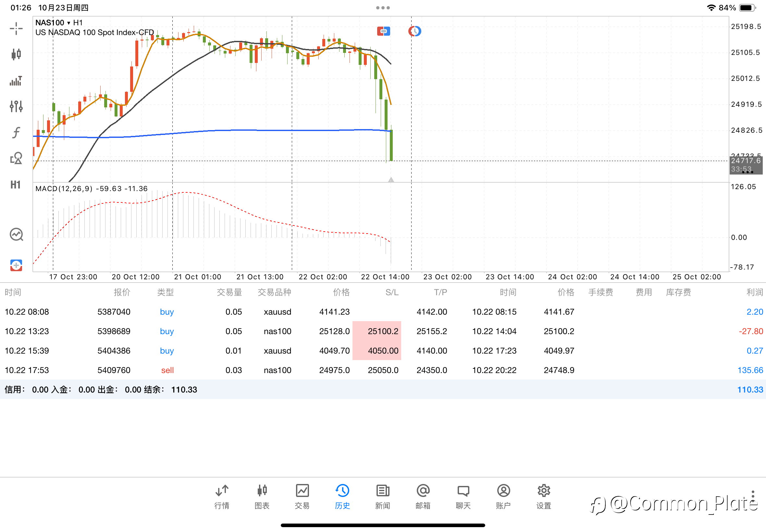Open the drawing objects shapes tool
766x532 pixels.
pos(16,158)
